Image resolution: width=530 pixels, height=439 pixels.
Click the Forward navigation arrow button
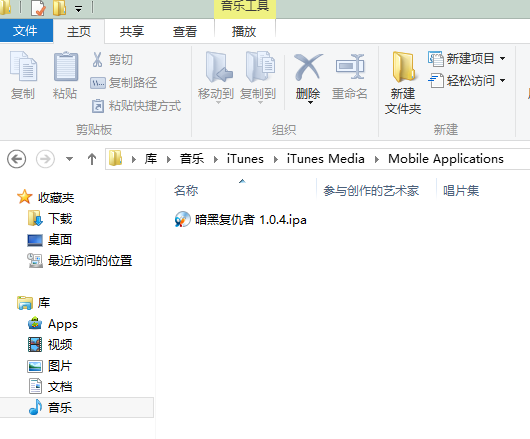click(45, 159)
